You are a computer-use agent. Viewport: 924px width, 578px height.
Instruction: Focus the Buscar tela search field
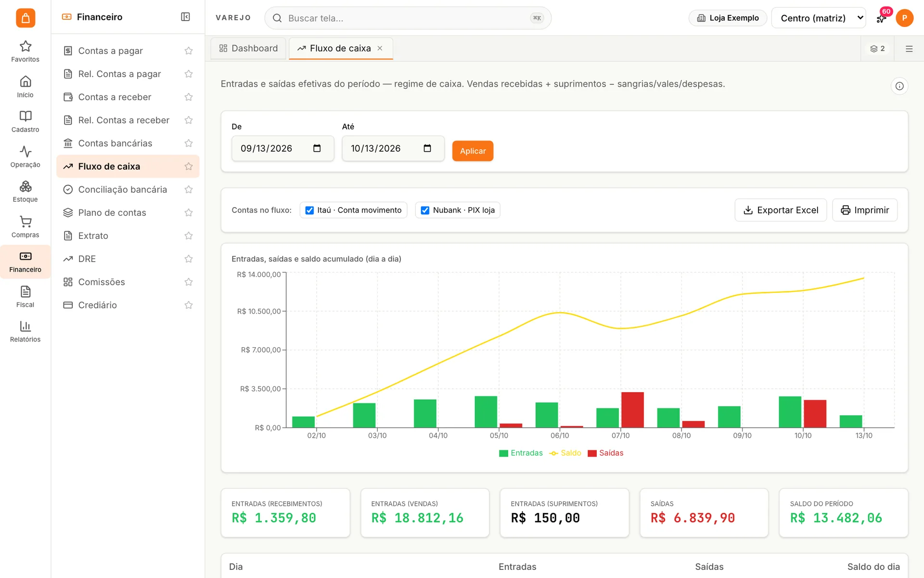pos(408,18)
